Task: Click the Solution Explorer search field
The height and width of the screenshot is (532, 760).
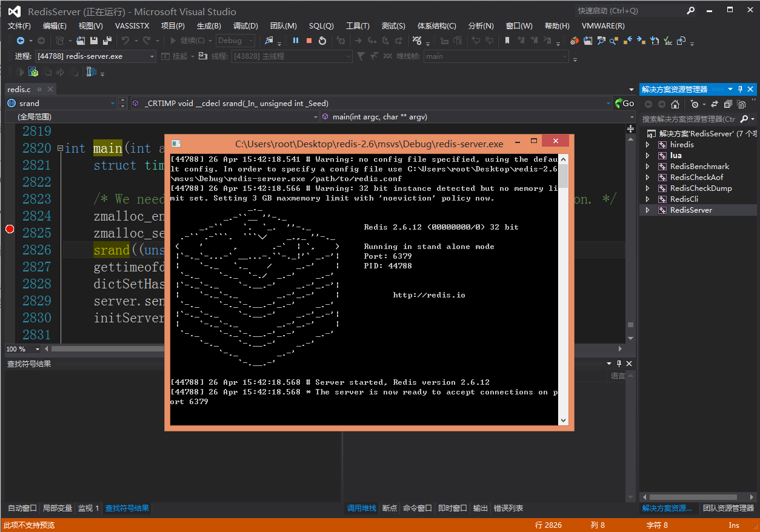Action: [689, 119]
